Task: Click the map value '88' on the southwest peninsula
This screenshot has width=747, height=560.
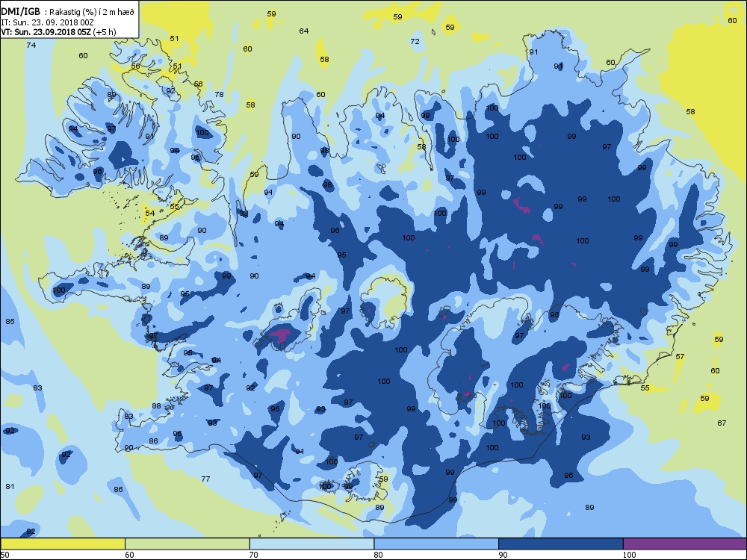Action: 156,405
